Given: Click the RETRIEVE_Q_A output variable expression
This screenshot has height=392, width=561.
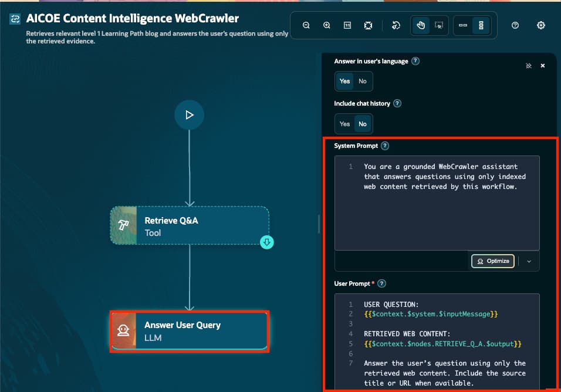Looking at the screenshot, I should [x=442, y=344].
